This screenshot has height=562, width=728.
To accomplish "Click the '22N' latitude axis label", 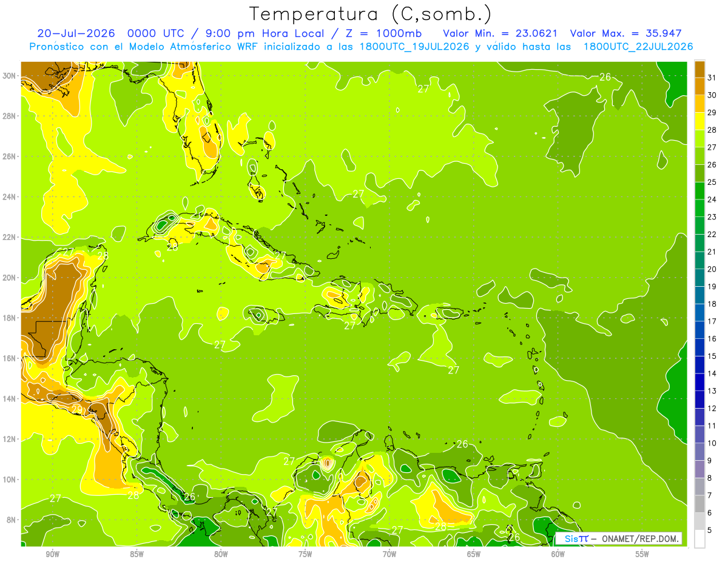I will (9, 237).
